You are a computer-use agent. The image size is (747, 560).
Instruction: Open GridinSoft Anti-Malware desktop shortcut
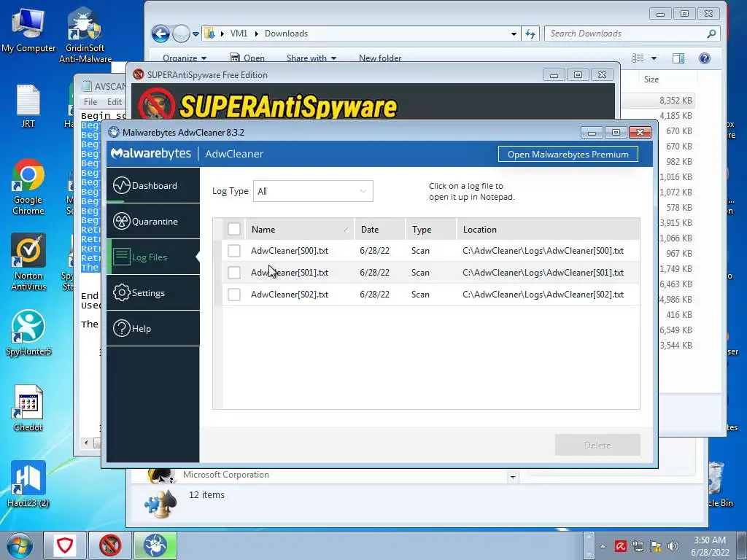[85, 35]
